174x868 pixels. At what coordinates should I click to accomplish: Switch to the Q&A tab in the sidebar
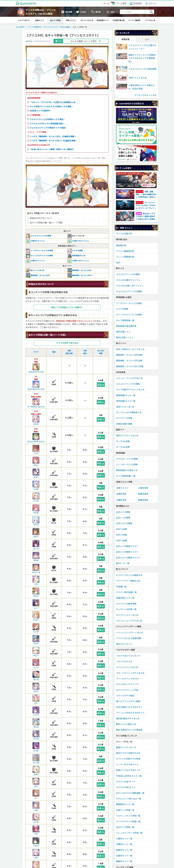pyautogui.click(x=147, y=39)
